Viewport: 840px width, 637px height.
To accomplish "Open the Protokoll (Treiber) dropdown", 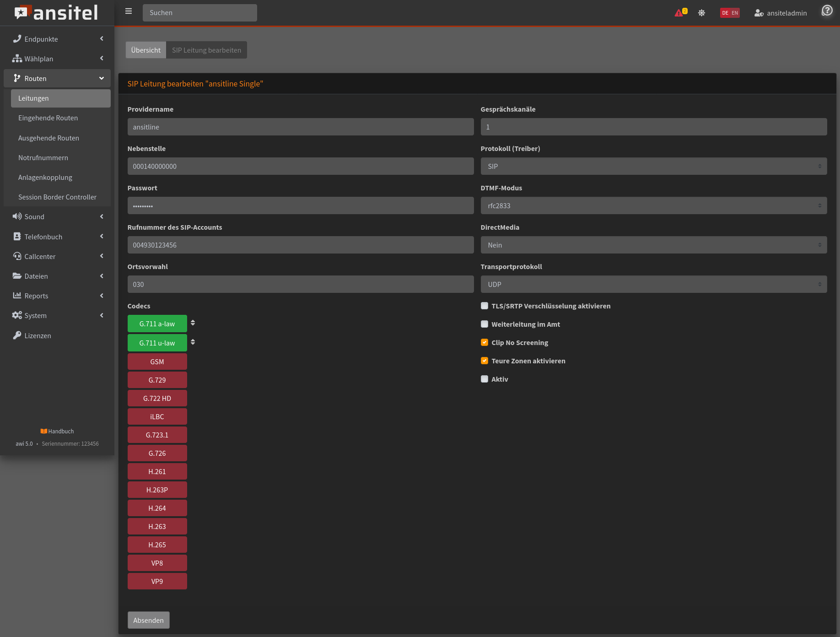I will click(653, 166).
